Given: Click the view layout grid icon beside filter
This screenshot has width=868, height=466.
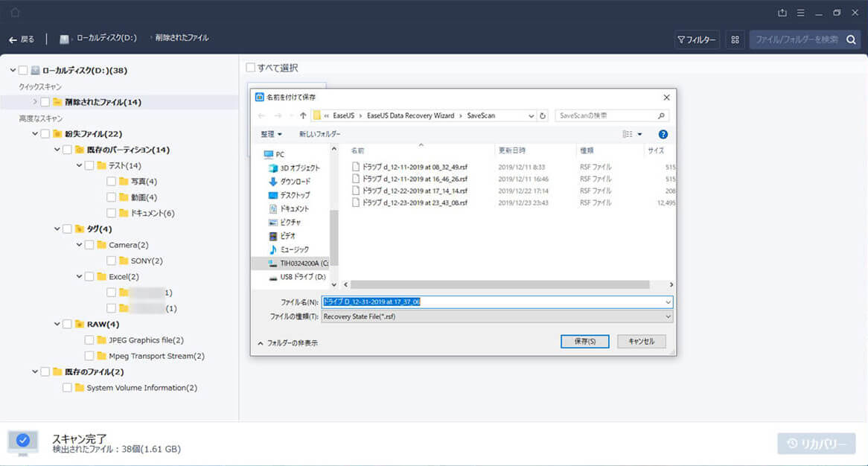Looking at the screenshot, I should (x=735, y=39).
